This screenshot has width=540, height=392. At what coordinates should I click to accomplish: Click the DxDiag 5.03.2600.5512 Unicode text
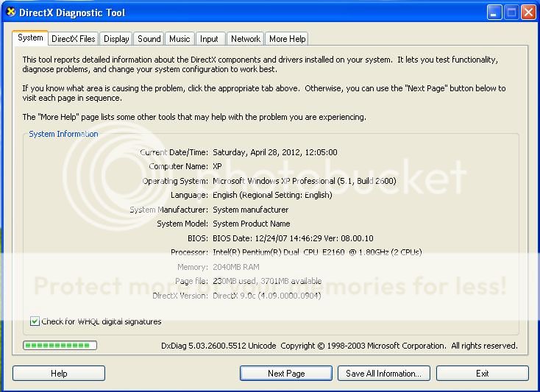coord(219,346)
